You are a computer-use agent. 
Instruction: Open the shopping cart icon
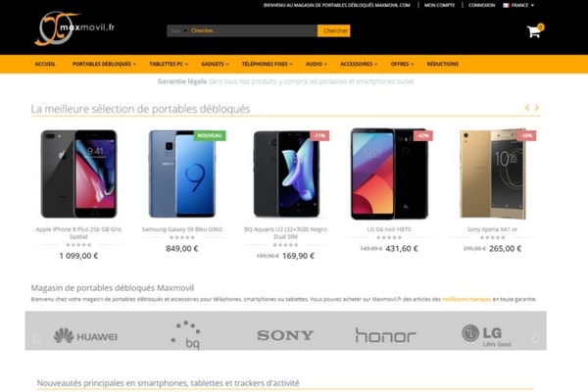[534, 31]
